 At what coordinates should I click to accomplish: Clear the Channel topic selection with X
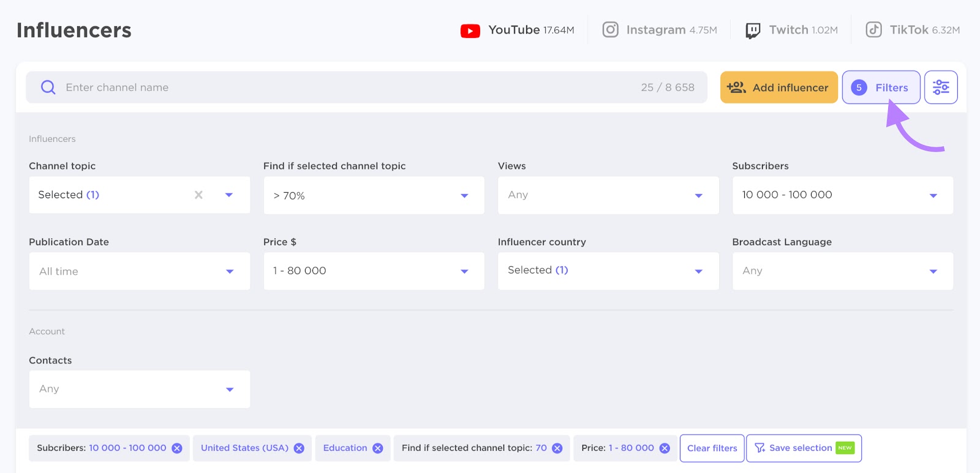coord(198,195)
